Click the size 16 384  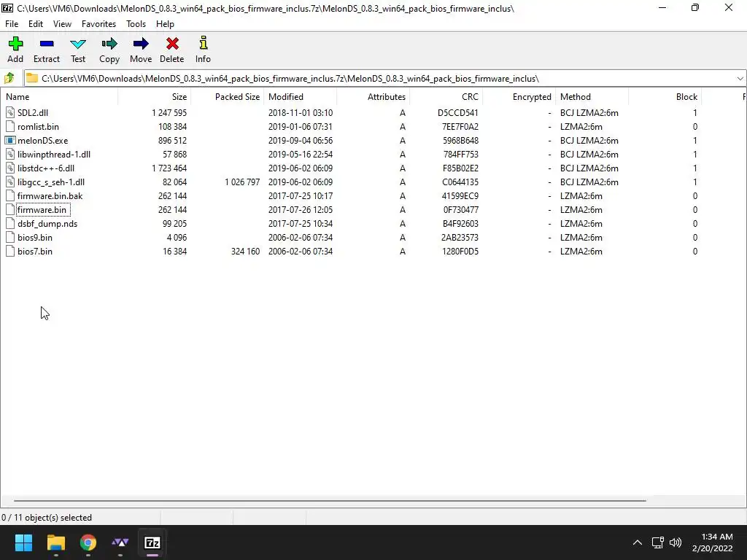[174, 251]
